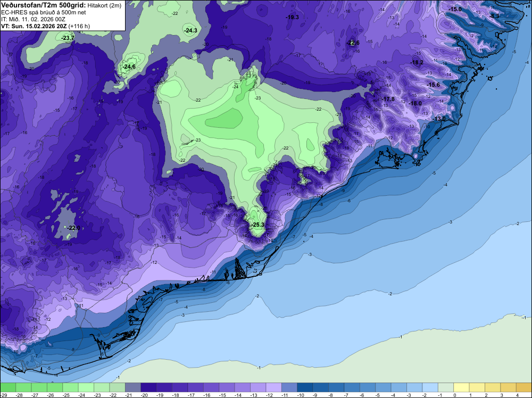Select the bold -22.6 temperature label

[353, 43]
